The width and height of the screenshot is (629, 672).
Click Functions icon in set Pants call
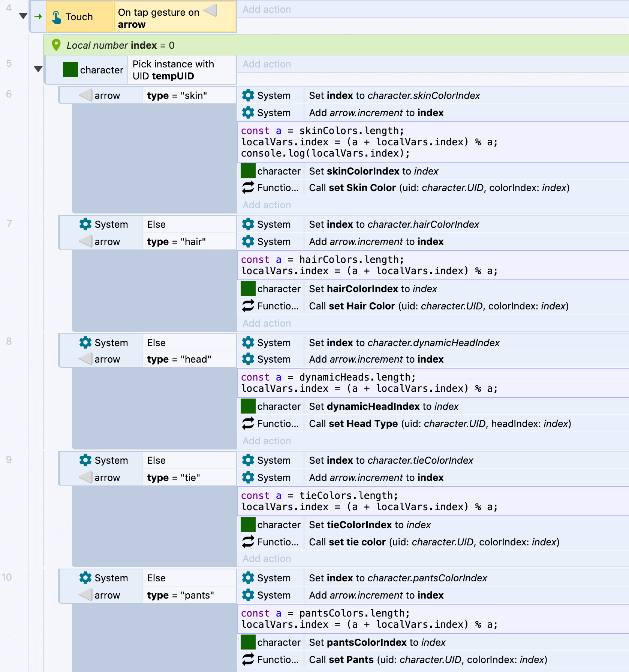[248, 659]
